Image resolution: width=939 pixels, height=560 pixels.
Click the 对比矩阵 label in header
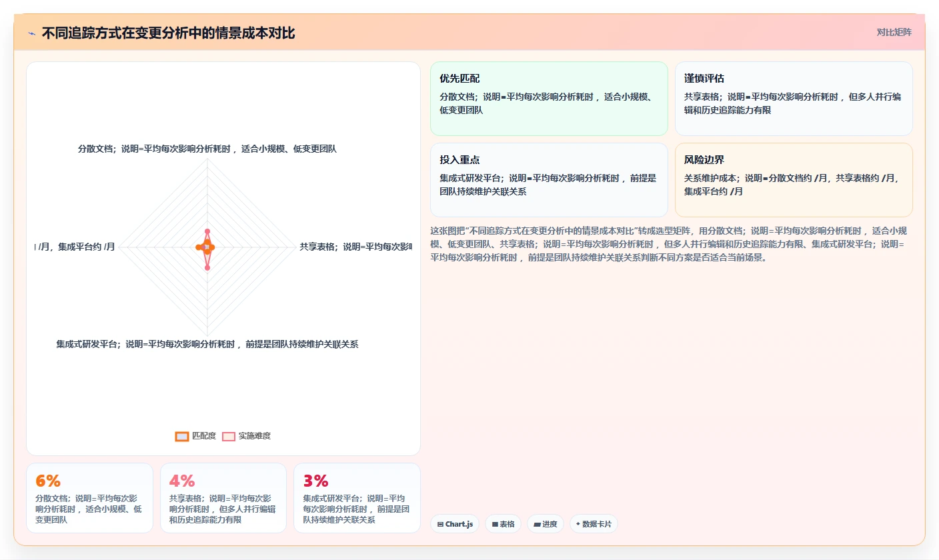894,32
